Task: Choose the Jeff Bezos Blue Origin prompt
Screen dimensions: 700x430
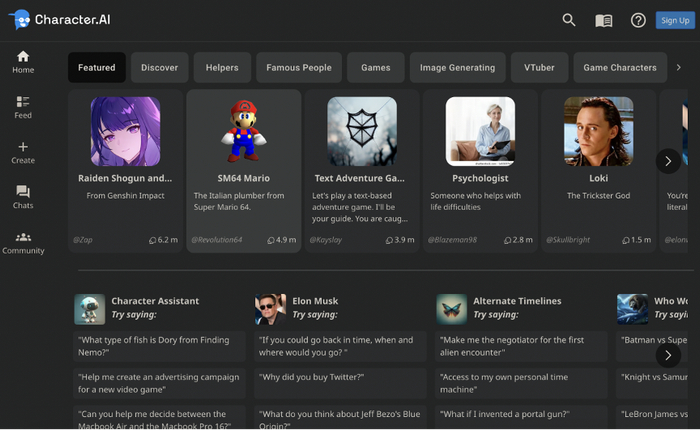Action: click(340, 417)
